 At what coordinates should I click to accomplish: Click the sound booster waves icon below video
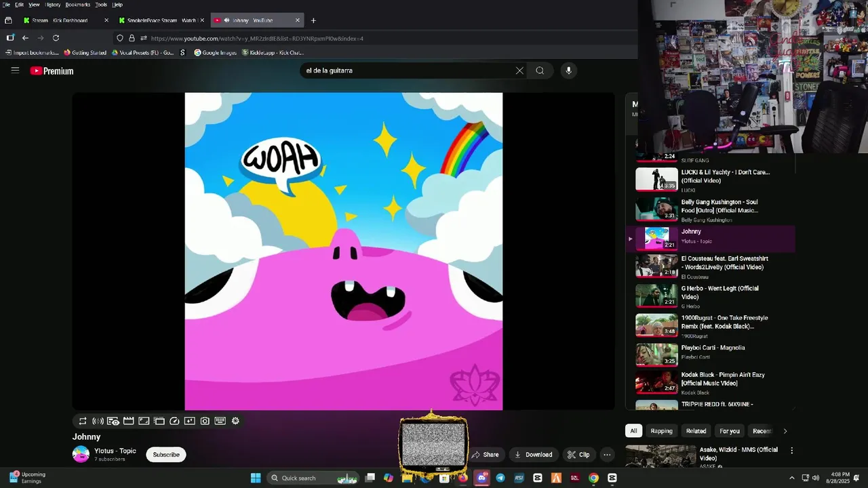[x=98, y=421]
